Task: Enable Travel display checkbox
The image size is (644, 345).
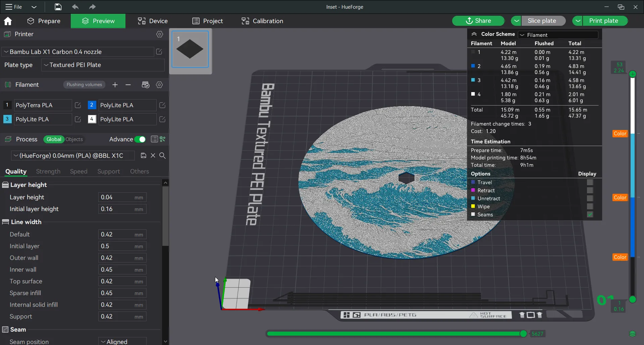Action: click(x=590, y=182)
